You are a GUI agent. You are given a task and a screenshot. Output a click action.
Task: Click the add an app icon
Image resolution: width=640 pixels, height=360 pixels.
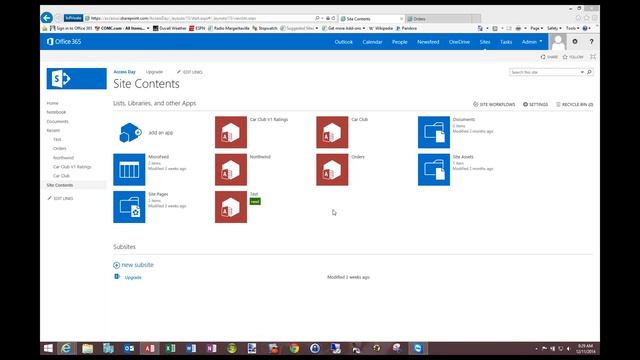130,133
